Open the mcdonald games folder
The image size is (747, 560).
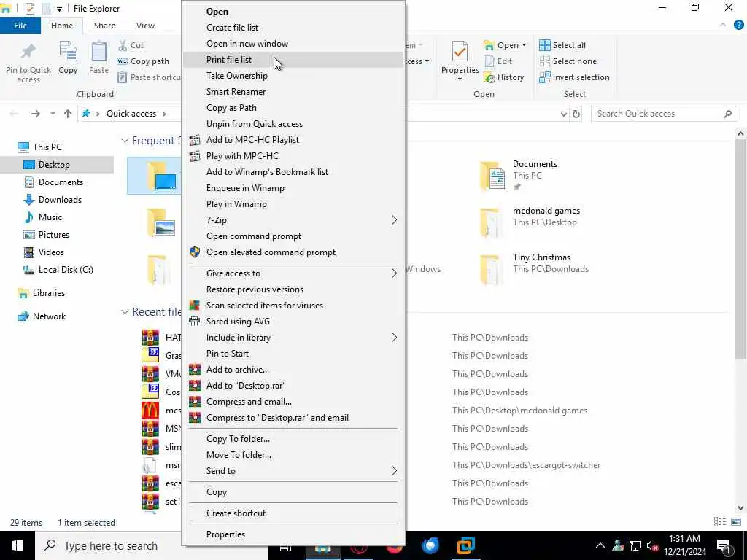click(530, 222)
